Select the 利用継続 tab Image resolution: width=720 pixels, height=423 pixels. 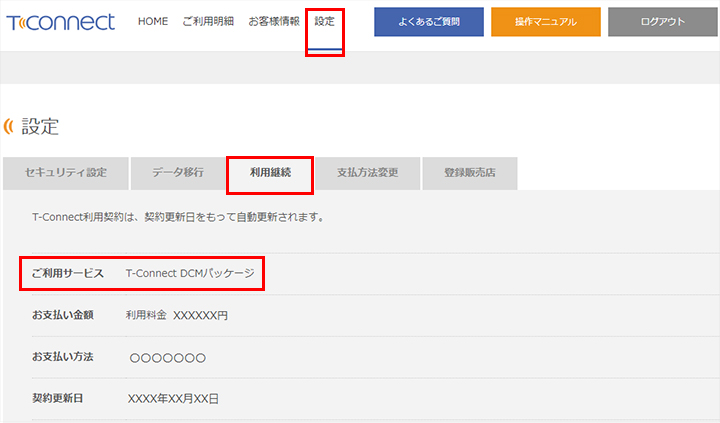270,173
